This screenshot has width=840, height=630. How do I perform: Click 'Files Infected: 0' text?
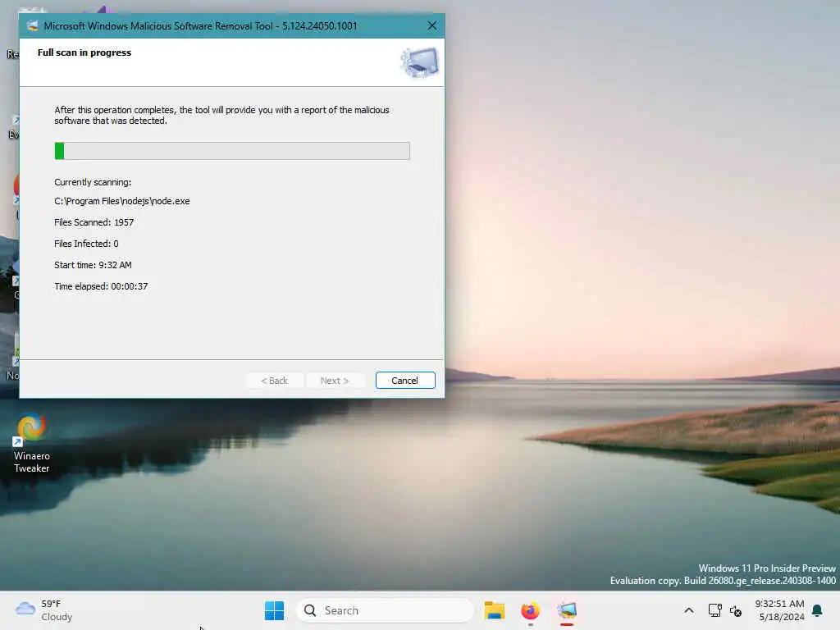coord(86,244)
